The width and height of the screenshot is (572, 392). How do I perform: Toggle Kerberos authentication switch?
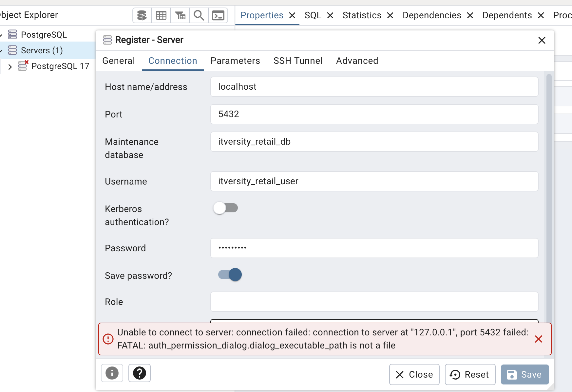225,208
